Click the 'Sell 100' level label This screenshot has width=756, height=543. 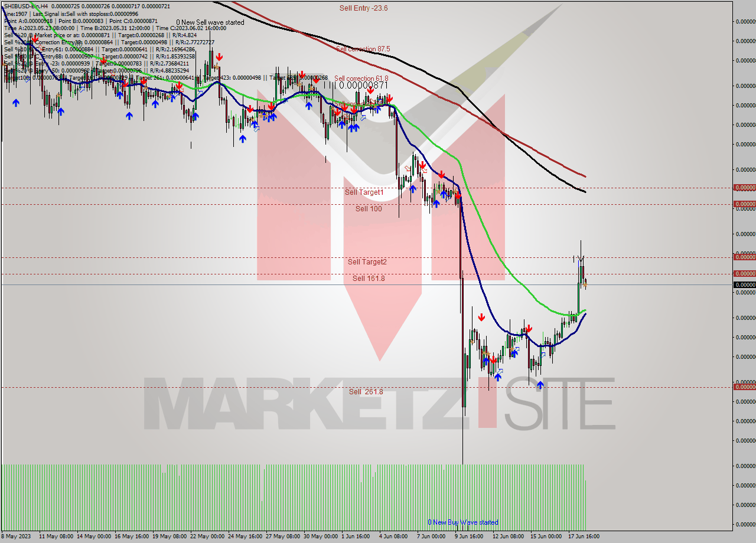click(369, 209)
